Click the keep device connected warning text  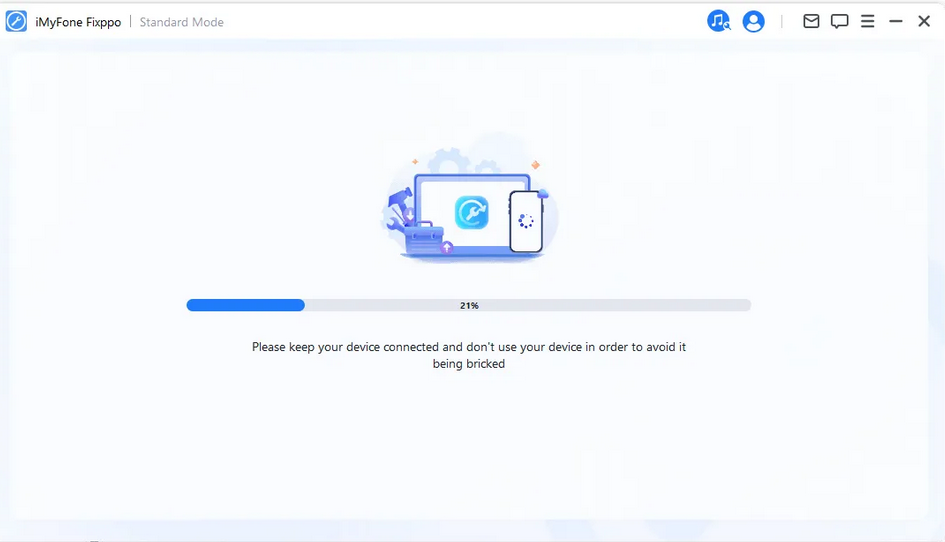[469, 355]
